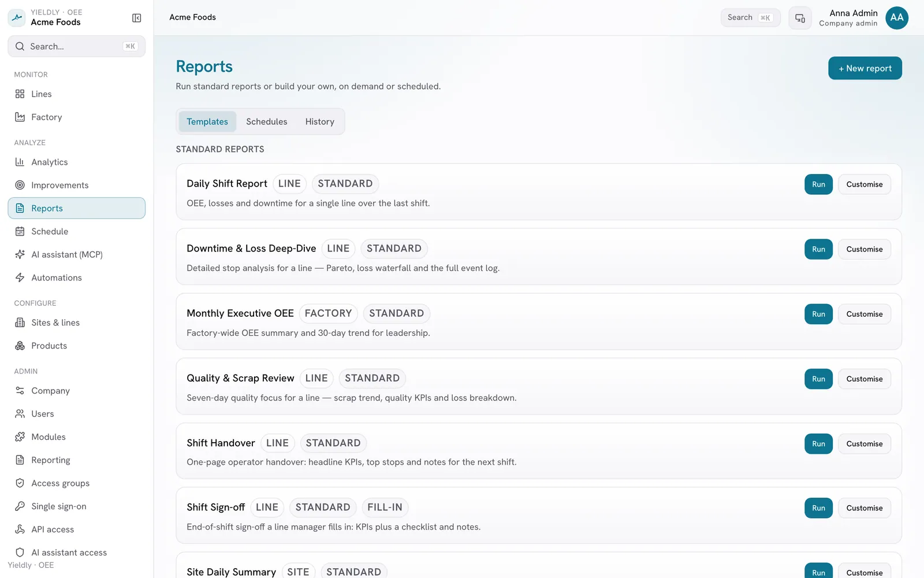This screenshot has width=924, height=578.
Task: Click the Daily Shift Report title
Action: point(227,184)
